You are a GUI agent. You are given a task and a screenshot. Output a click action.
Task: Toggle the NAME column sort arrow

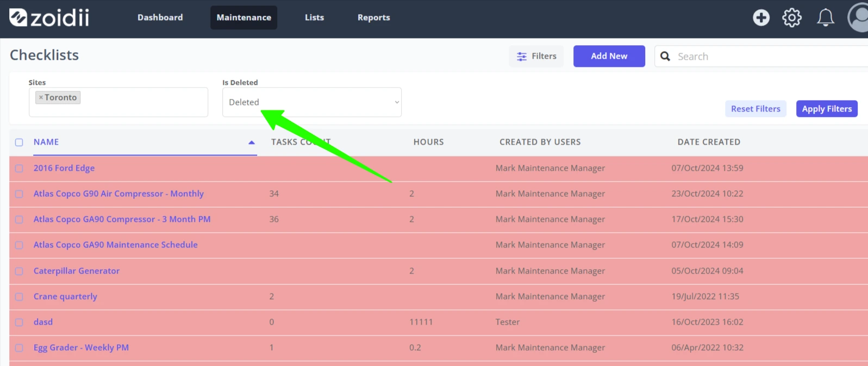coord(251,142)
